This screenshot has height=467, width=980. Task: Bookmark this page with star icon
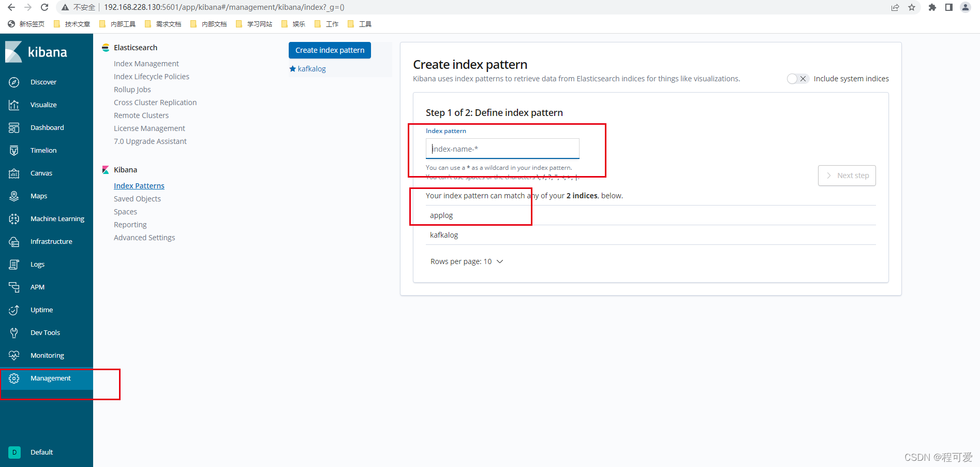(x=912, y=7)
